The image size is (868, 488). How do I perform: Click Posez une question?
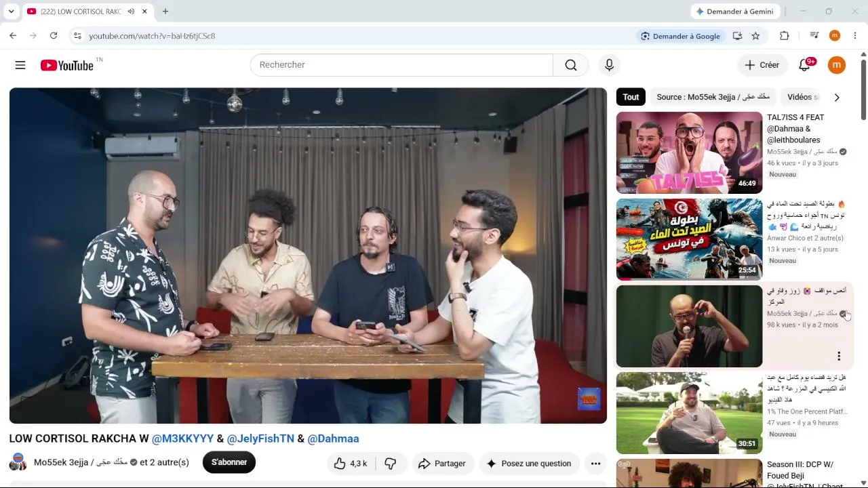coord(529,464)
